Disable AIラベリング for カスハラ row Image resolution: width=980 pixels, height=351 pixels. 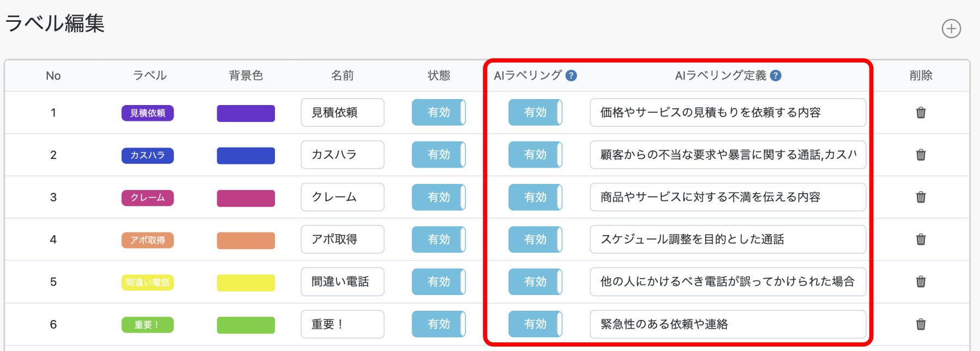click(x=535, y=155)
